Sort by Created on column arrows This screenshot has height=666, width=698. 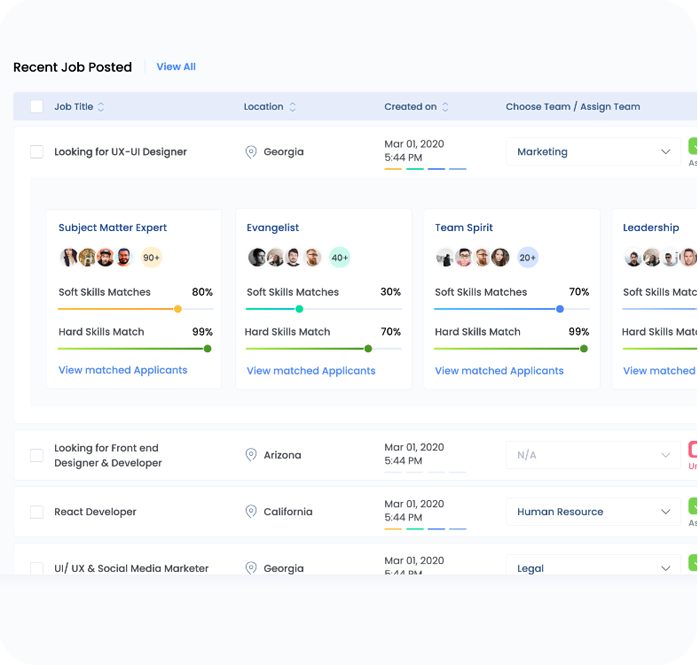click(445, 107)
